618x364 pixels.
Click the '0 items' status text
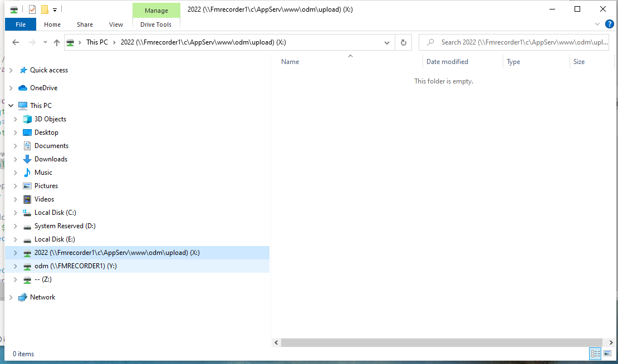tap(23, 354)
